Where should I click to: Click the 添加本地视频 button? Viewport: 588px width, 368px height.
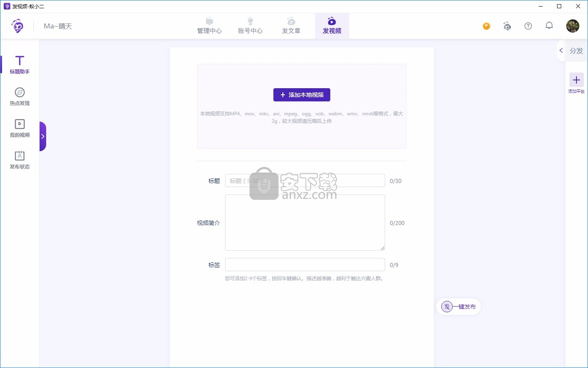302,95
